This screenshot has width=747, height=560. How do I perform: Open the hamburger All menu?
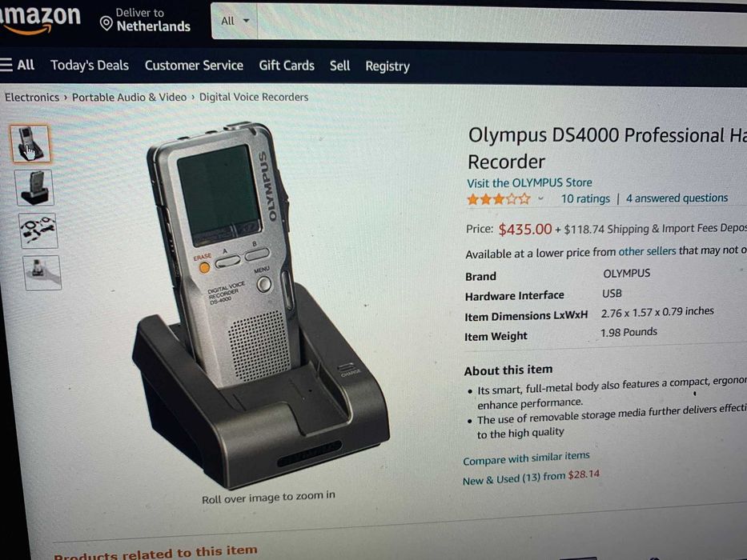pyautogui.click(x=17, y=65)
